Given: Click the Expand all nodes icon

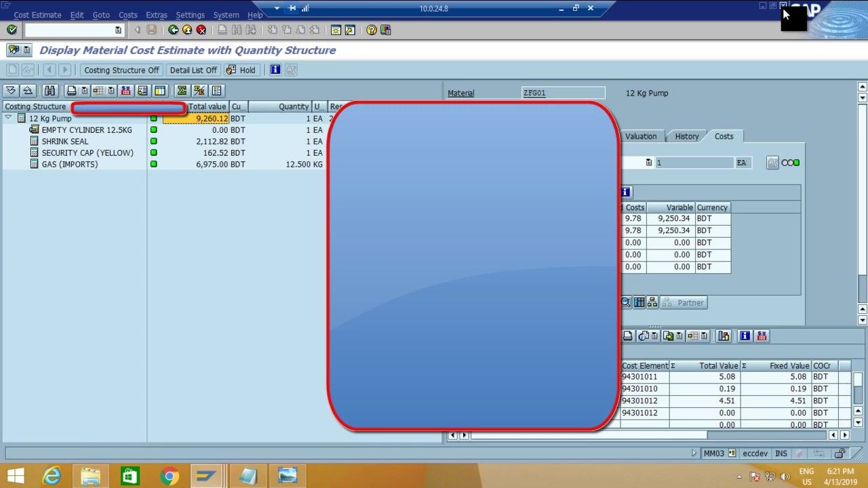Looking at the screenshot, I should pos(11,91).
